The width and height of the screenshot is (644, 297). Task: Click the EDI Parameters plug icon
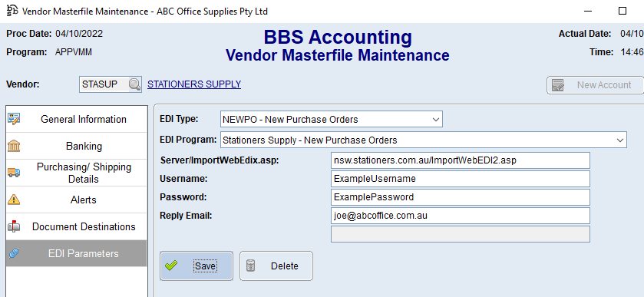(14, 253)
